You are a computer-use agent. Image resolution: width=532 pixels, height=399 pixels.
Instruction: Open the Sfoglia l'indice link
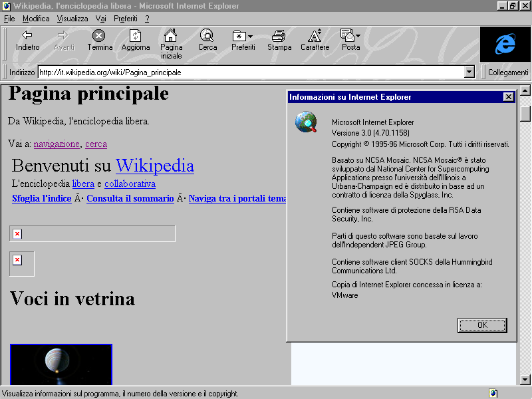(x=42, y=198)
